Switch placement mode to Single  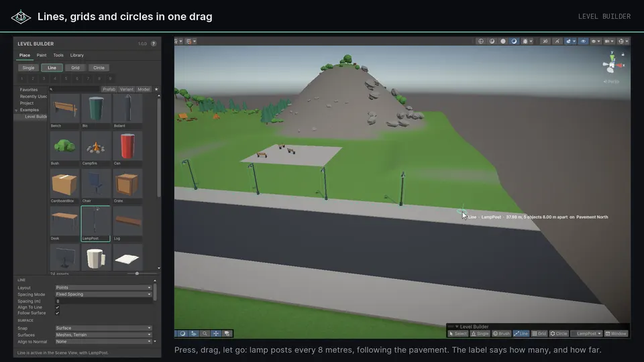tap(28, 68)
